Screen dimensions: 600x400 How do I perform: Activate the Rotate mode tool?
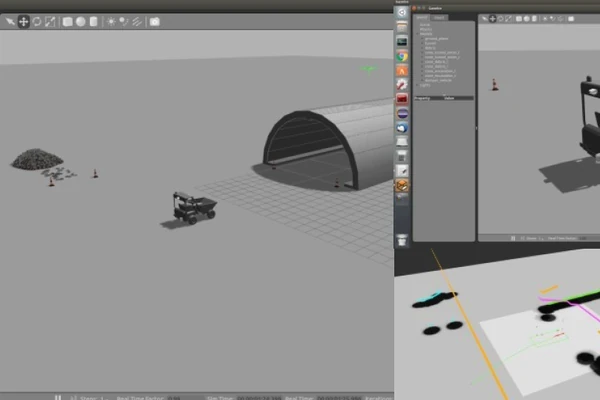click(36, 21)
